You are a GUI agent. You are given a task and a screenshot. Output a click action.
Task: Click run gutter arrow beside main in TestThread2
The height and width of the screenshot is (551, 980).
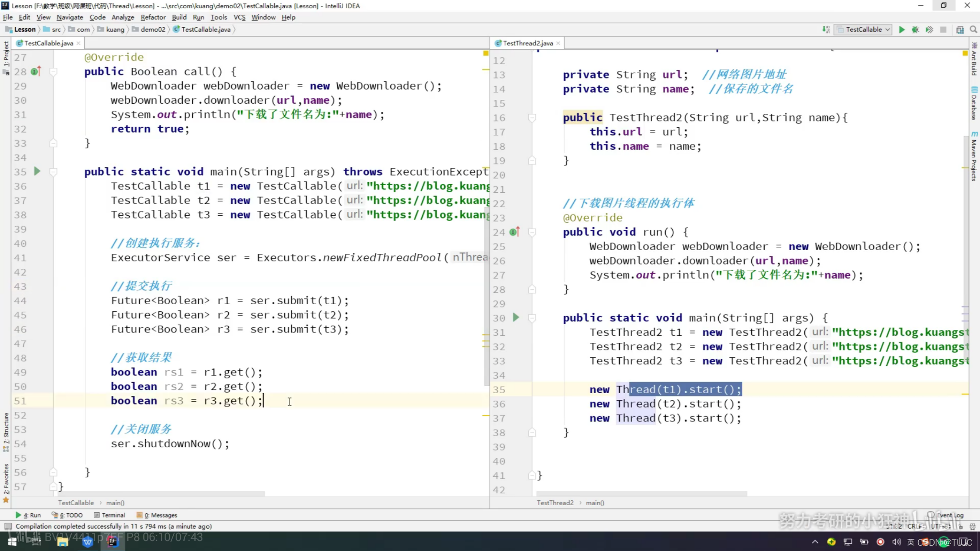coord(516,317)
